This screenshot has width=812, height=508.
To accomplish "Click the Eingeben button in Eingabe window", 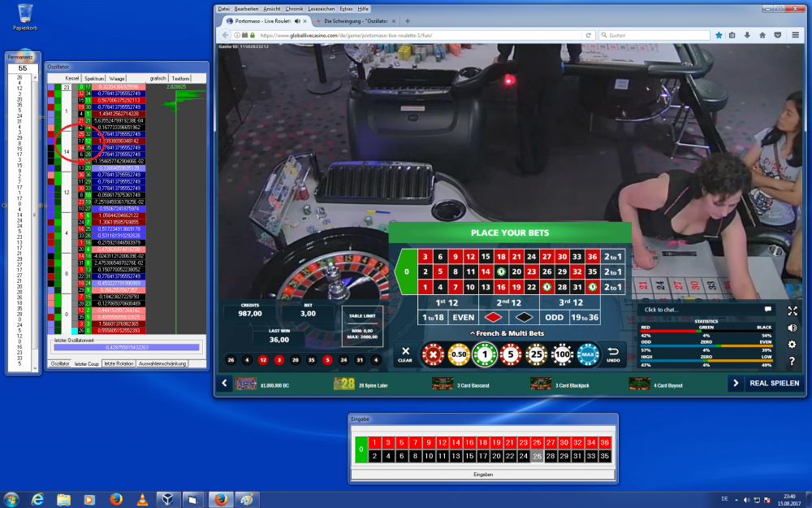I will pyautogui.click(x=483, y=475).
